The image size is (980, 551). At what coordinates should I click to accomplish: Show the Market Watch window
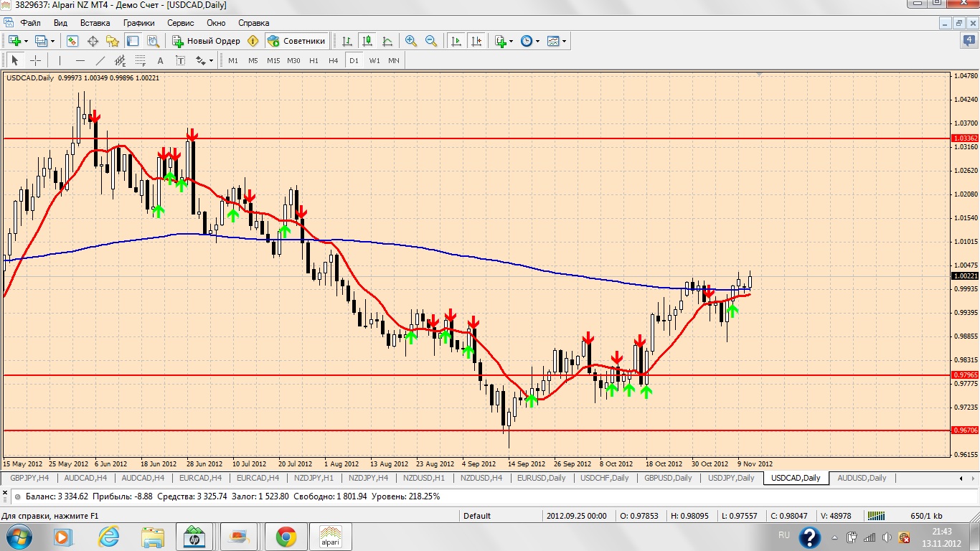[72, 41]
